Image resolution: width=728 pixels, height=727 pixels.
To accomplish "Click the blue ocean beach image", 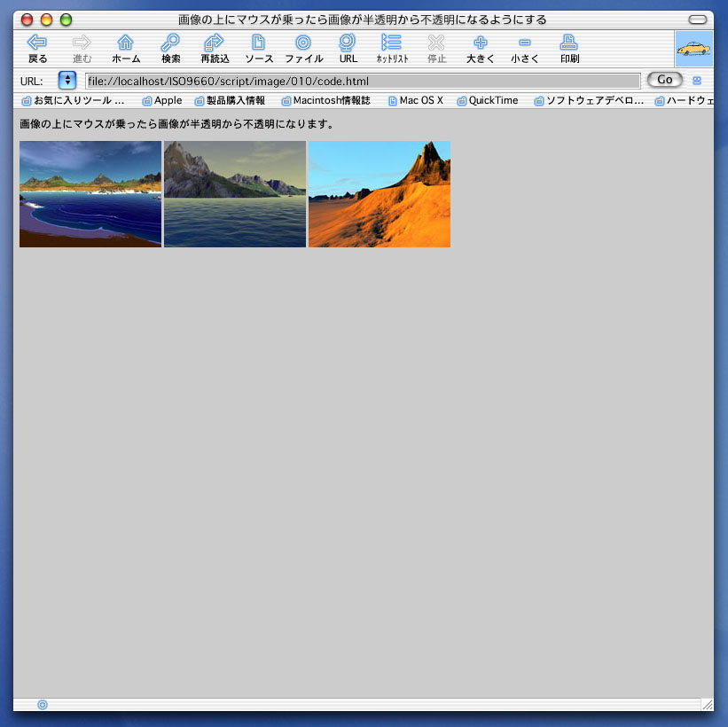I will [x=90, y=194].
